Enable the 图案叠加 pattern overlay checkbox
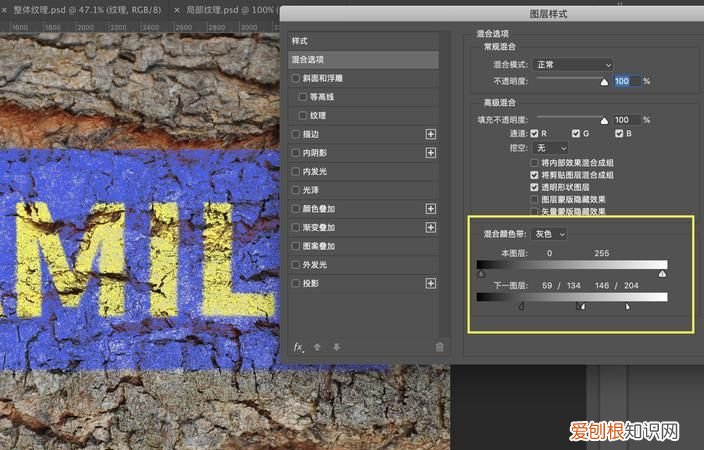The image size is (704, 450). (295, 246)
